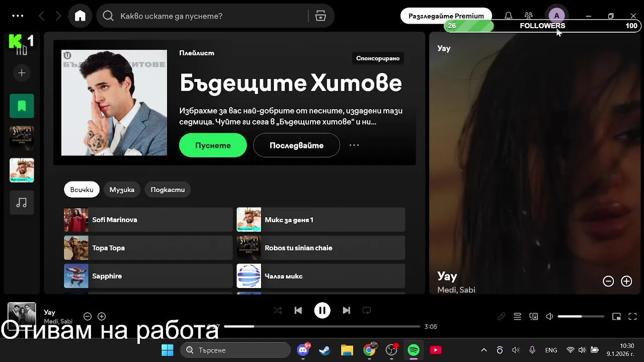Open Бъдещите Хитове playlist cover

tap(114, 103)
